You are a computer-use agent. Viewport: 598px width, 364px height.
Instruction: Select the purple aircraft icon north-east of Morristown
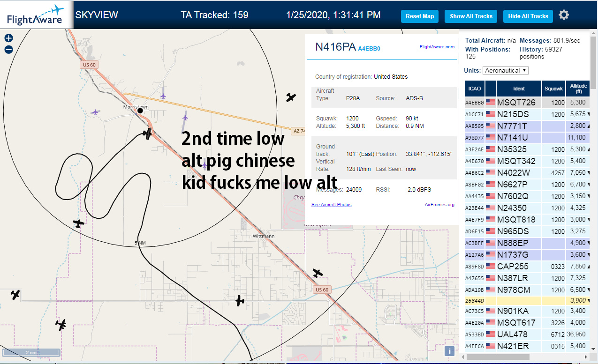(x=163, y=96)
